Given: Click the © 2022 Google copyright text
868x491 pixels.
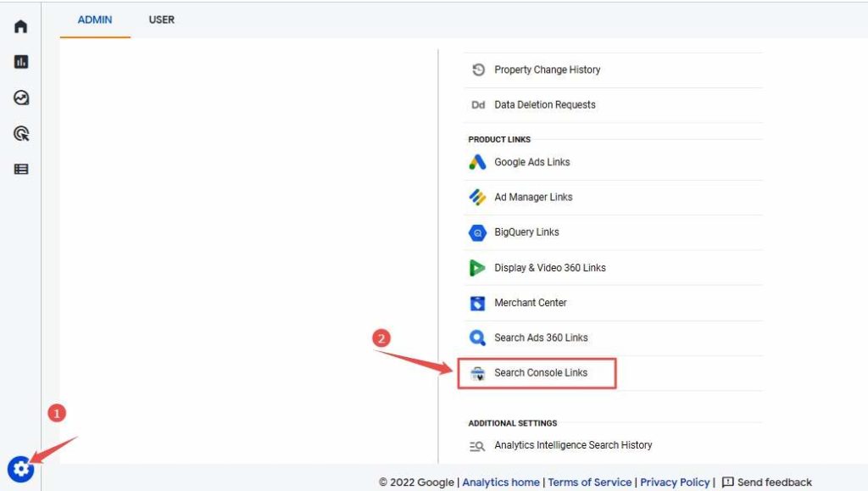Looking at the screenshot, I should pos(416,483).
